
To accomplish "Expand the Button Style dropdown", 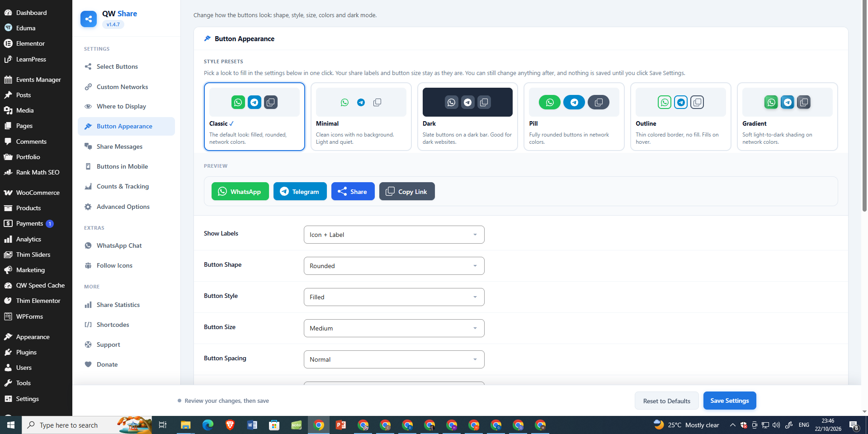I will (x=394, y=297).
